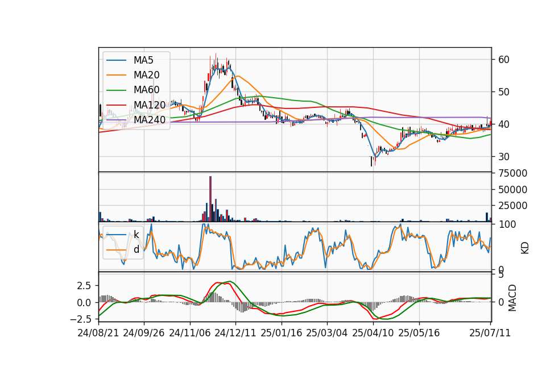Click the volume axis value 50000
This screenshot has width=546, height=392.
513,190
